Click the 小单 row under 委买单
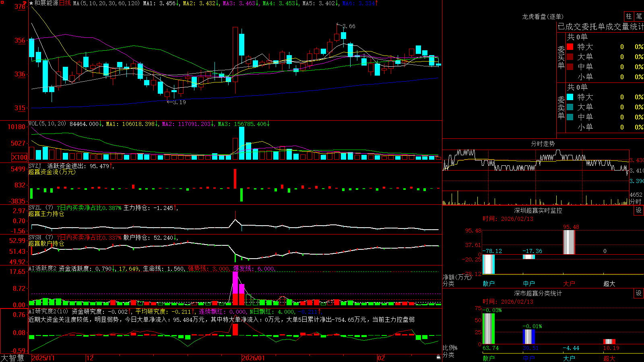644x362 pixels. (x=605, y=77)
